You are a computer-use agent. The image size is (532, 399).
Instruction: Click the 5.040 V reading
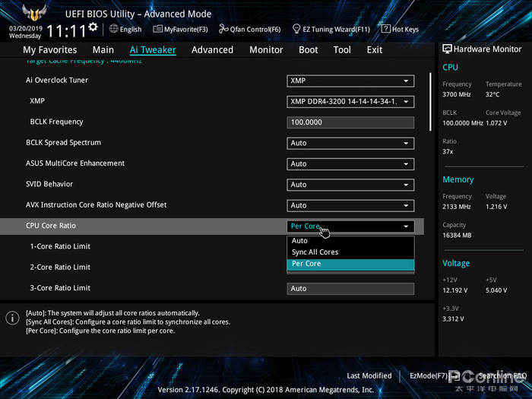coord(496,290)
